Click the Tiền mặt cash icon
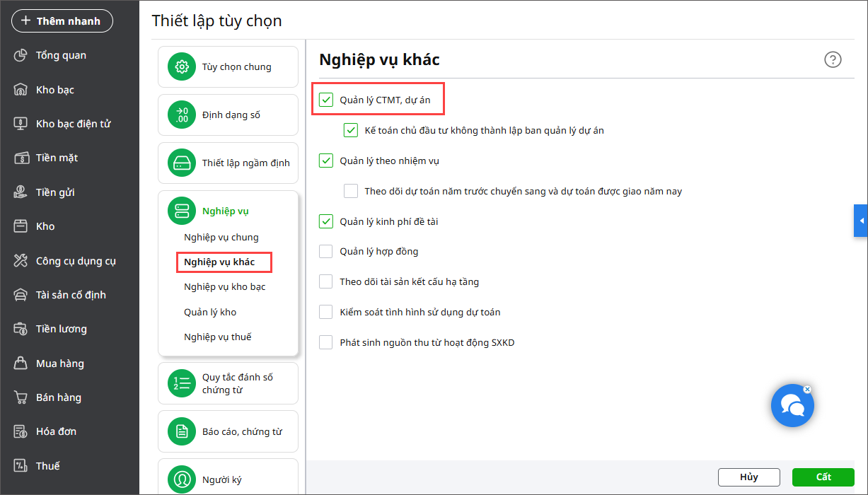This screenshot has width=868, height=495. [x=21, y=158]
